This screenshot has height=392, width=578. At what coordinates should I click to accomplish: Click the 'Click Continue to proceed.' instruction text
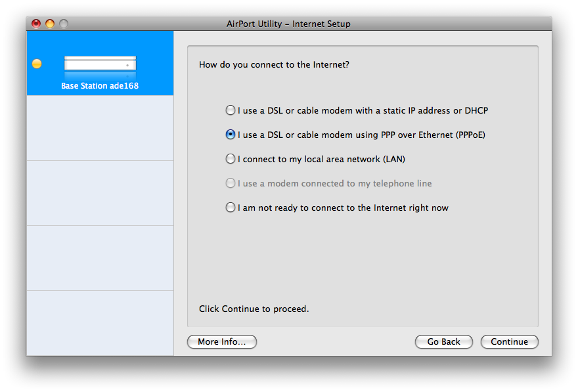(254, 309)
